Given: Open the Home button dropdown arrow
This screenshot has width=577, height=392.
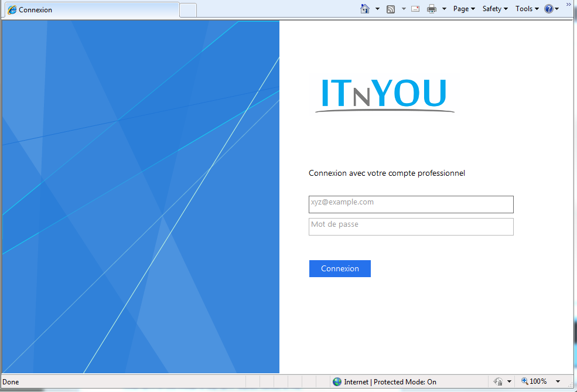Looking at the screenshot, I should pos(378,9).
